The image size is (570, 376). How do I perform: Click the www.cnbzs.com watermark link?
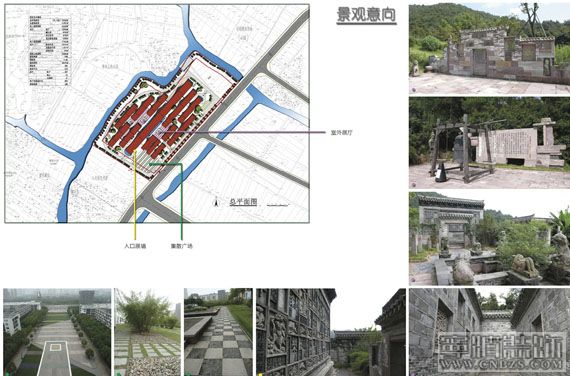(x=502, y=364)
